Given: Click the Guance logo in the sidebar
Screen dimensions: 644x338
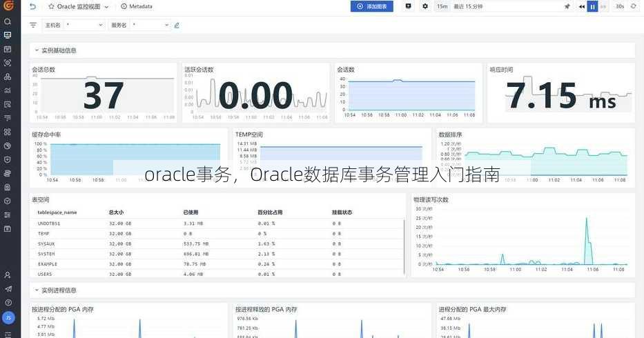Looking at the screenshot, I should [x=8, y=5].
